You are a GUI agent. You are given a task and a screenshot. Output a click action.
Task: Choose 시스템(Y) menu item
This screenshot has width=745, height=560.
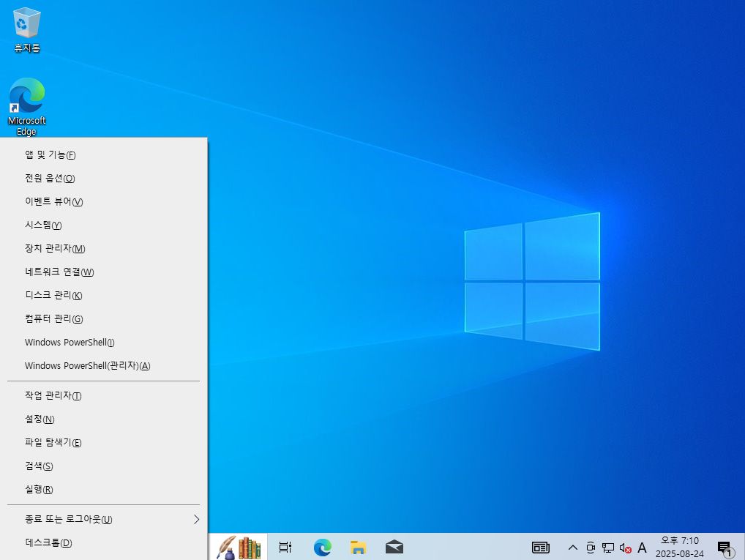pos(104,225)
